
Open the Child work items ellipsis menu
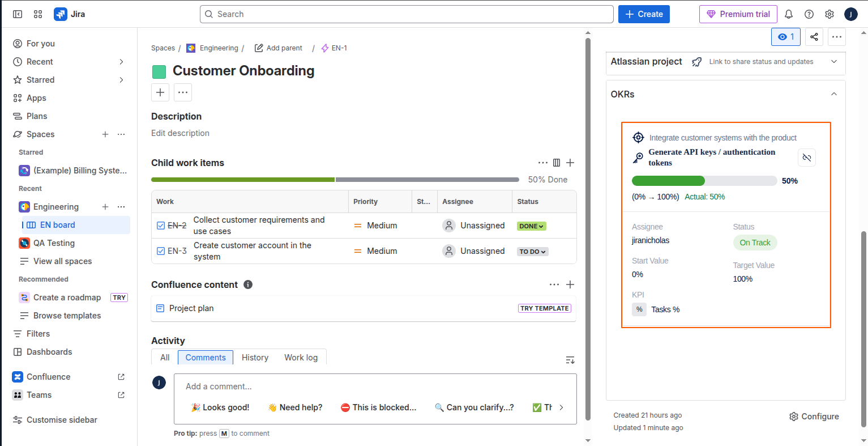tap(543, 163)
